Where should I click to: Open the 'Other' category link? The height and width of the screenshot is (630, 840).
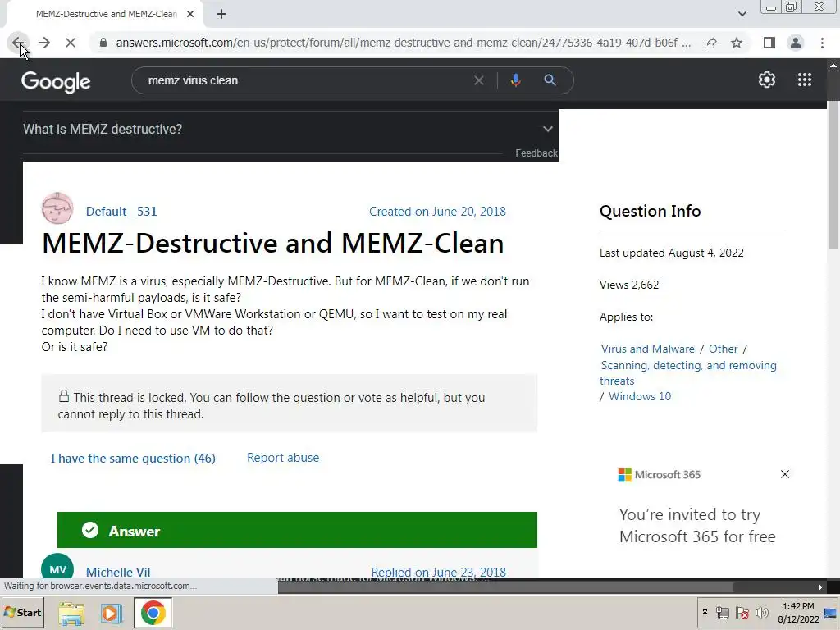pyautogui.click(x=724, y=349)
